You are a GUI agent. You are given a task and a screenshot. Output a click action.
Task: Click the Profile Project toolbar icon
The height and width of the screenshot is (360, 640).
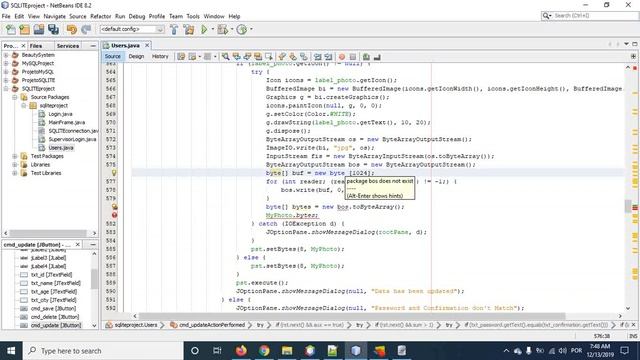click(242, 29)
